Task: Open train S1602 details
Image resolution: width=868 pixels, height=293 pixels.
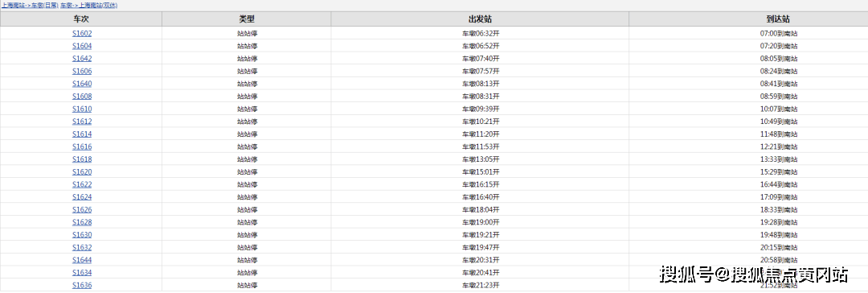Action: point(82,33)
